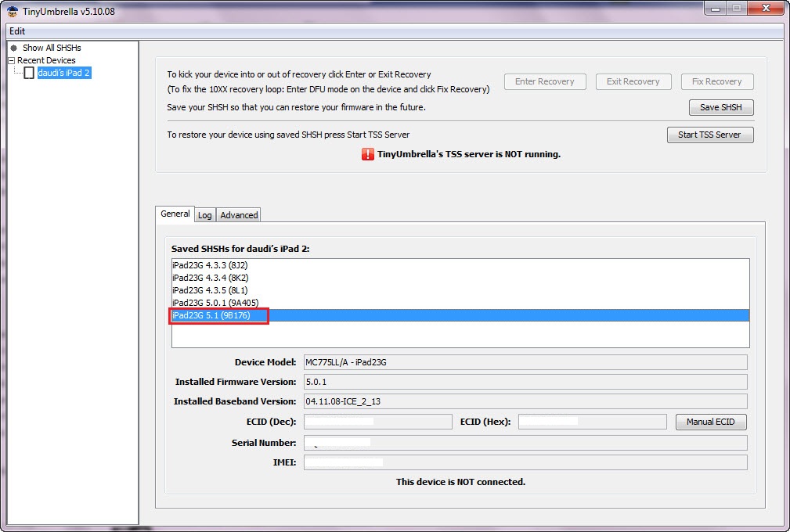Screen dimensions: 790x532
Task: Select saved SHSH iPad23G 4.3.4 (8K2)
Action: click(460, 278)
